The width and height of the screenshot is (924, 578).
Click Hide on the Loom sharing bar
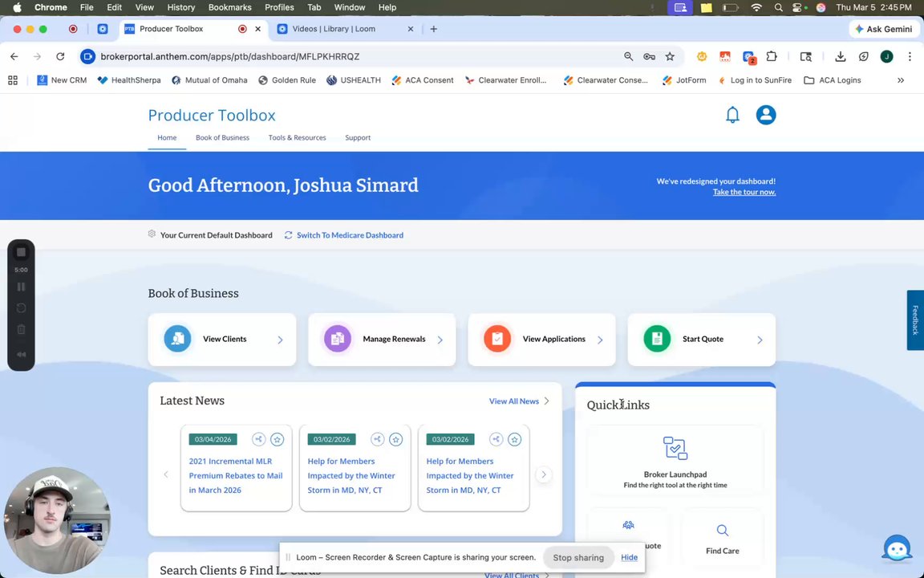[x=629, y=557]
